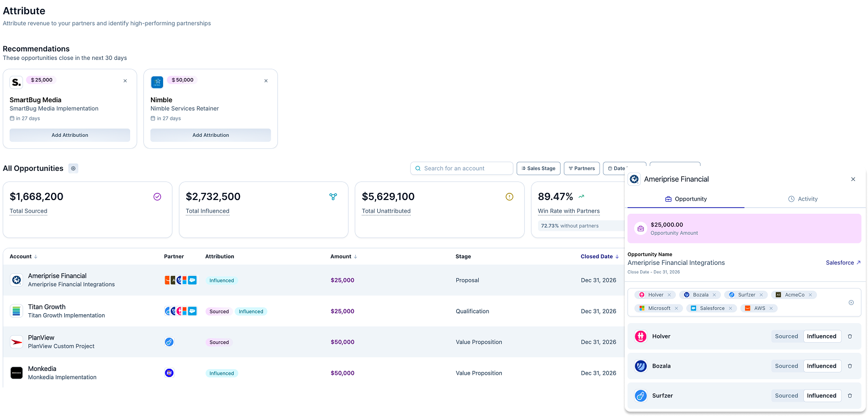
Task: Click the Monkedia row partner icon
Action: [x=169, y=373]
